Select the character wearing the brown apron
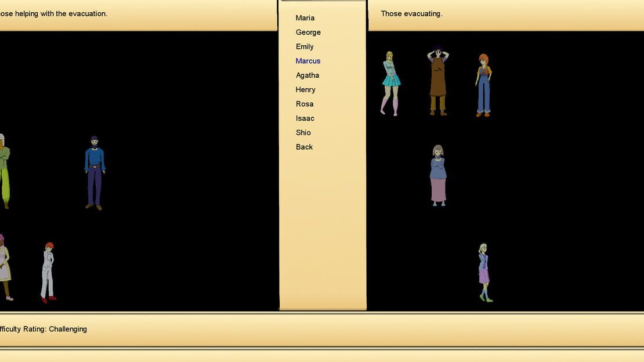The height and width of the screenshot is (362, 644). [x=438, y=82]
